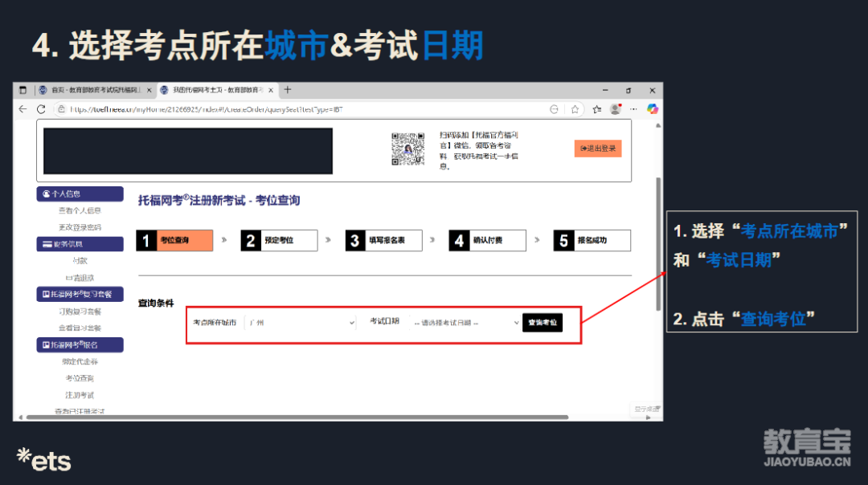Select step 2 预定考位
This screenshot has width=868, height=485.
coord(279,241)
